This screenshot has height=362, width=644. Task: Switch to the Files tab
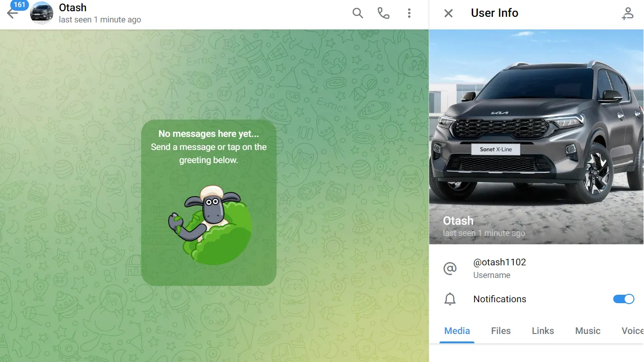tap(501, 331)
